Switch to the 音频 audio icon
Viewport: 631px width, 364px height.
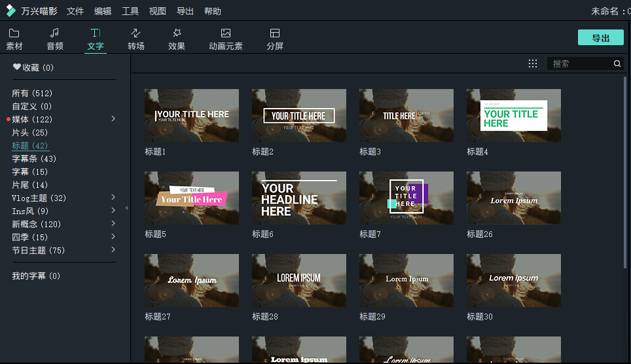pos(55,33)
